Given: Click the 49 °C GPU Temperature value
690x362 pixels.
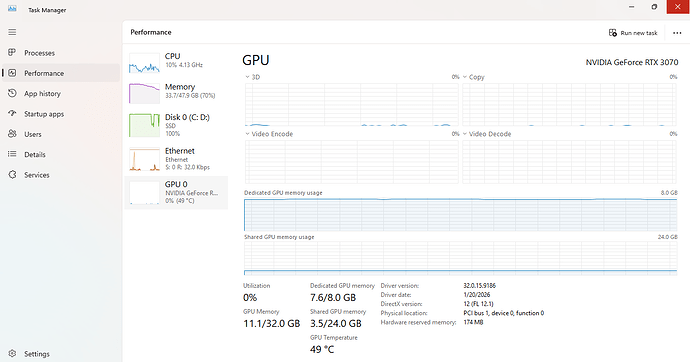Looking at the screenshot, I should pyautogui.click(x=322, y=350).
